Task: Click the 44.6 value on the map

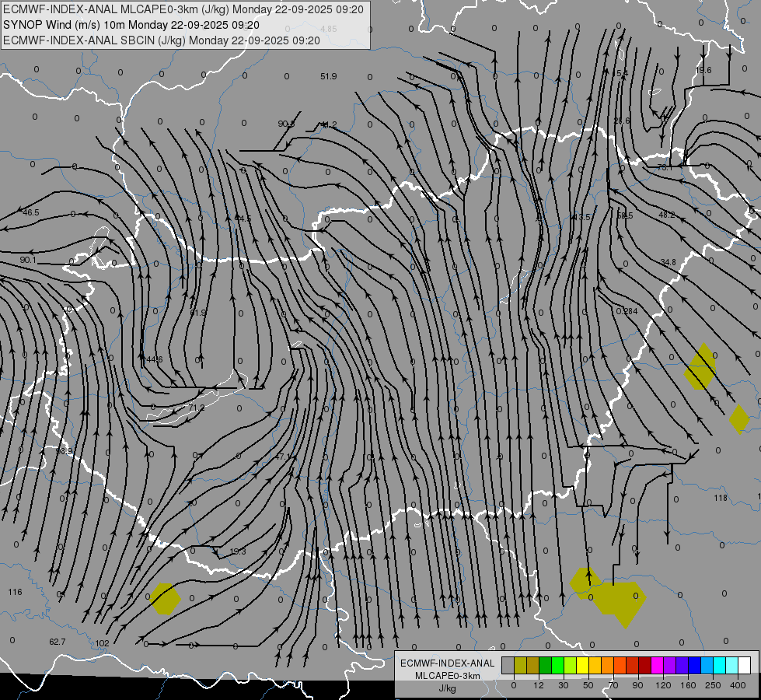Action: pyautogui.click(x=155, y=359)
